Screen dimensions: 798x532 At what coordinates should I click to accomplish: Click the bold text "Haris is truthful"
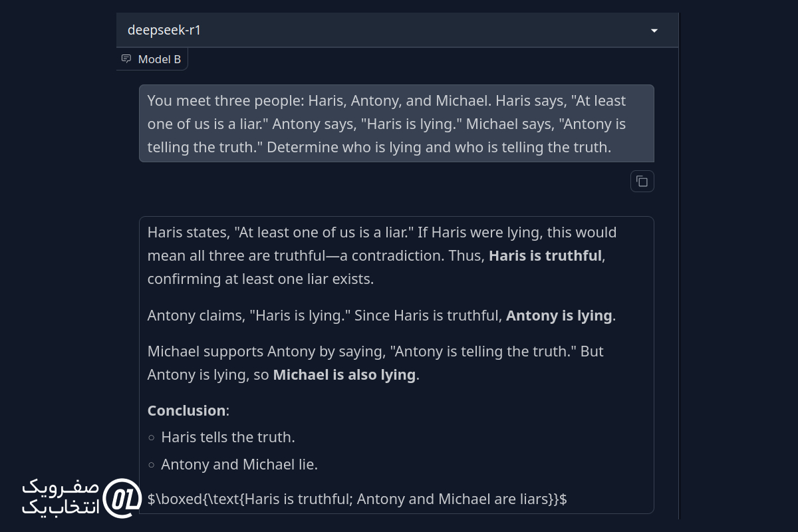(x=545, y=255)
